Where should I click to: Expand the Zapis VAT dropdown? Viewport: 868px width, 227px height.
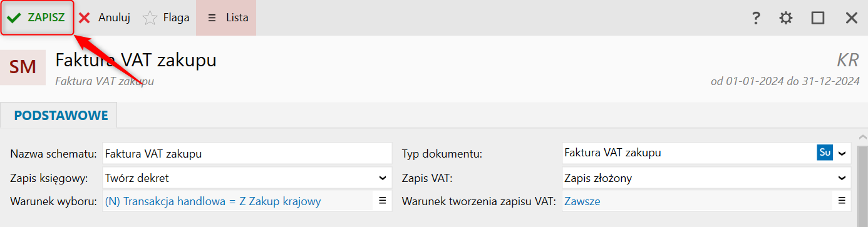(706, 178)
